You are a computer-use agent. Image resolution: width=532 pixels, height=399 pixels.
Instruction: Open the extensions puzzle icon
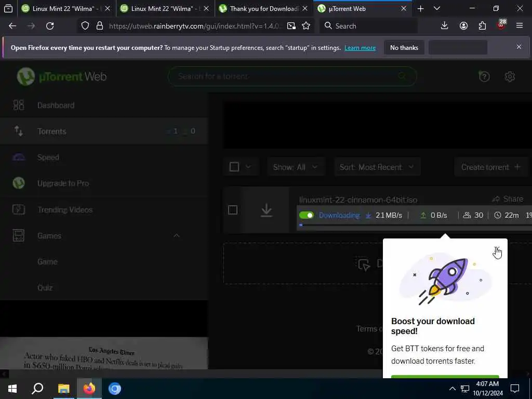(482, 26)
